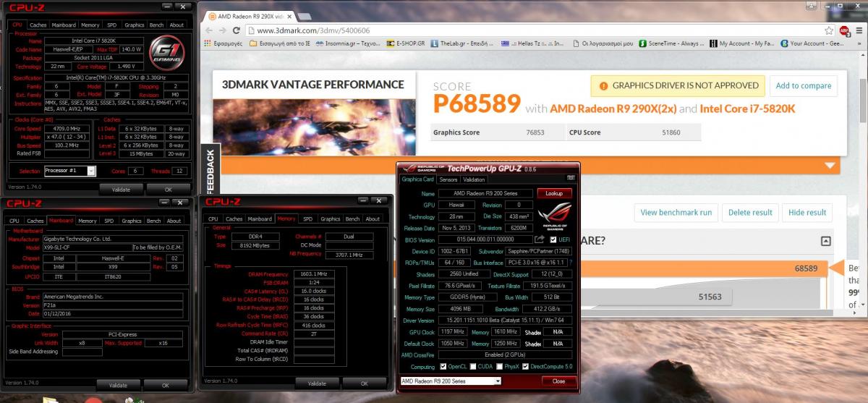The height and width of the screenshot is (403, 868).
Task: Toggle the UEFI checkbox in GPU-Z
Action: 553,239
